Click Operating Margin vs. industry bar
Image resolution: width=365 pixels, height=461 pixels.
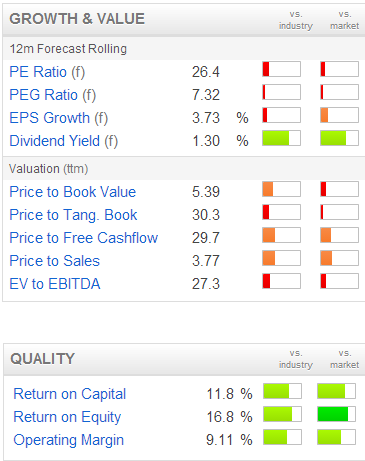282,437
